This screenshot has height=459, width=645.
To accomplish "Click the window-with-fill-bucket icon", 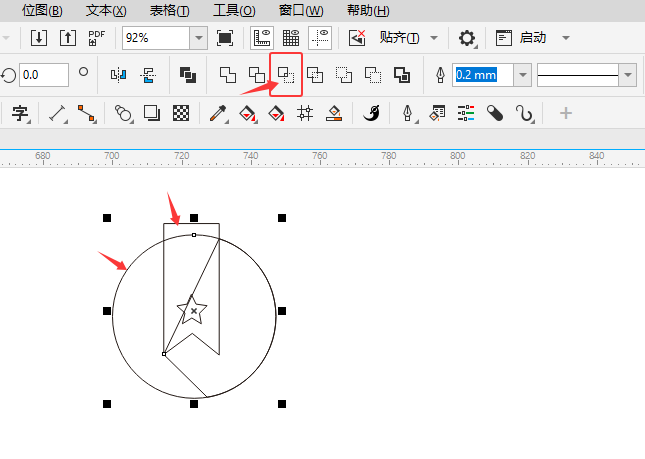I will click(x=437, y=113).
